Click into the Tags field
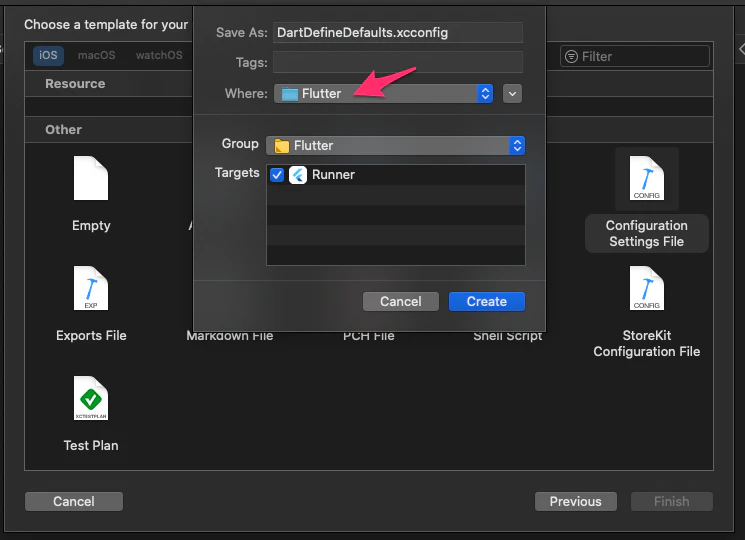 pyautogui.click(x=398, y=62)
